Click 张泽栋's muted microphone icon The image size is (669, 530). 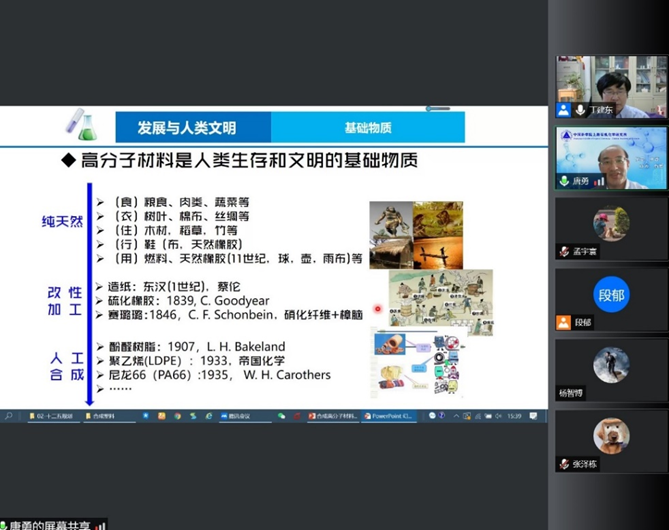[564, 464]
